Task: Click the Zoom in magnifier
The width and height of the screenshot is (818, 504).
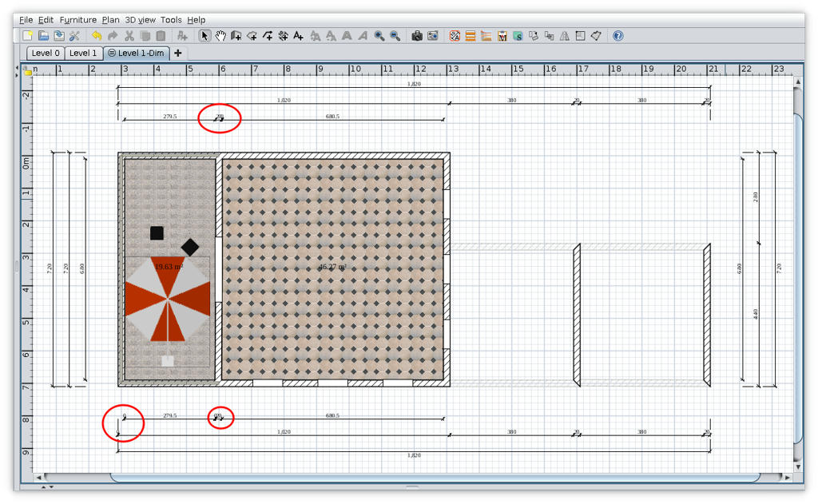Action: pyautogui.click(x=379, y=36)
